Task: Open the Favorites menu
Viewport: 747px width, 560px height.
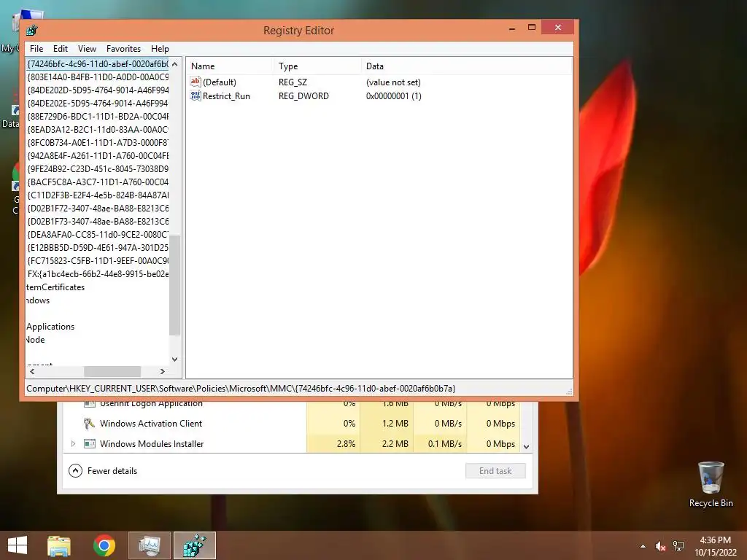Action: [123, 49]
